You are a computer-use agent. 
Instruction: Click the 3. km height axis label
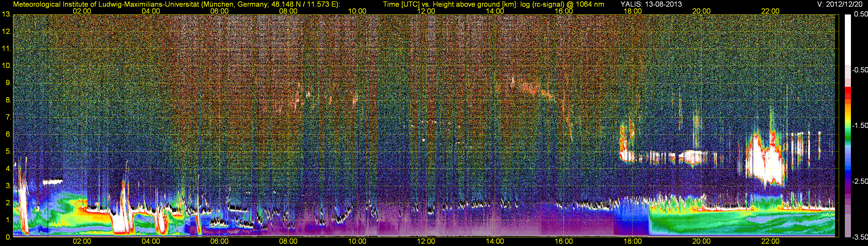coord(8,186)
